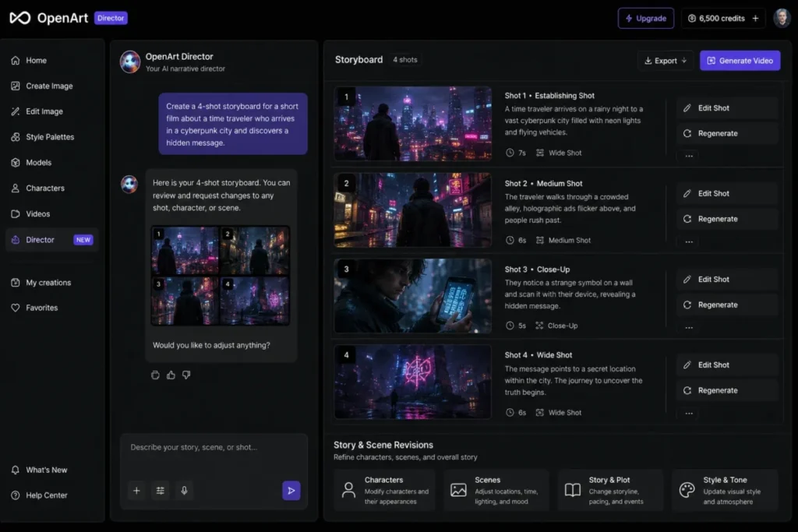Viewport: 798px width, 532px height.
Task: Click the '4 shots' counter badge
Action: [405, 59]
